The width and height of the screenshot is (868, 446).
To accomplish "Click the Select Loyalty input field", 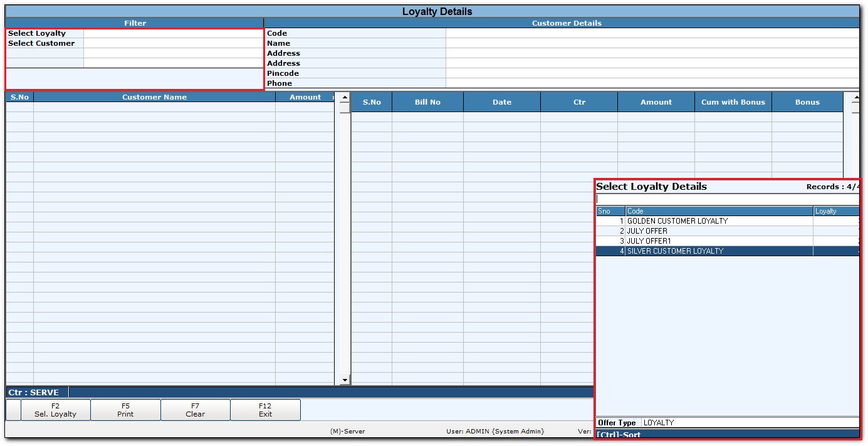I will click(x=173, y=33).
